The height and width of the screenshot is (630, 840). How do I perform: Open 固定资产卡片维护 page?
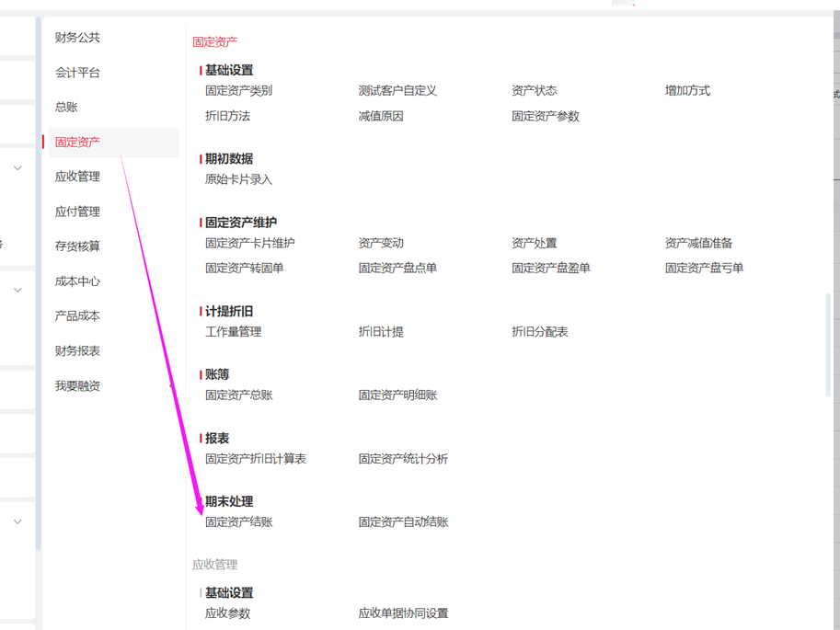coord(250,243)
